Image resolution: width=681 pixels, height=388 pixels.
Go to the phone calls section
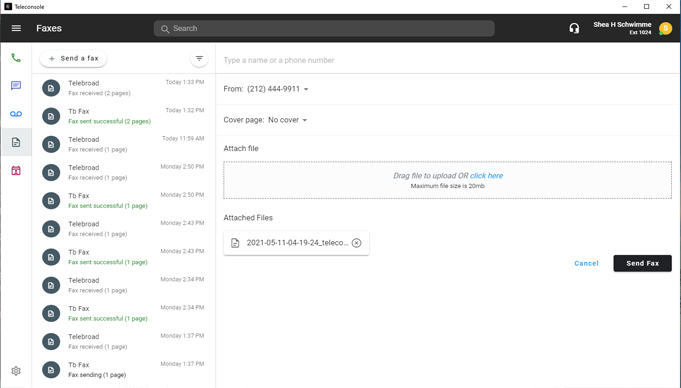[16, 58]
